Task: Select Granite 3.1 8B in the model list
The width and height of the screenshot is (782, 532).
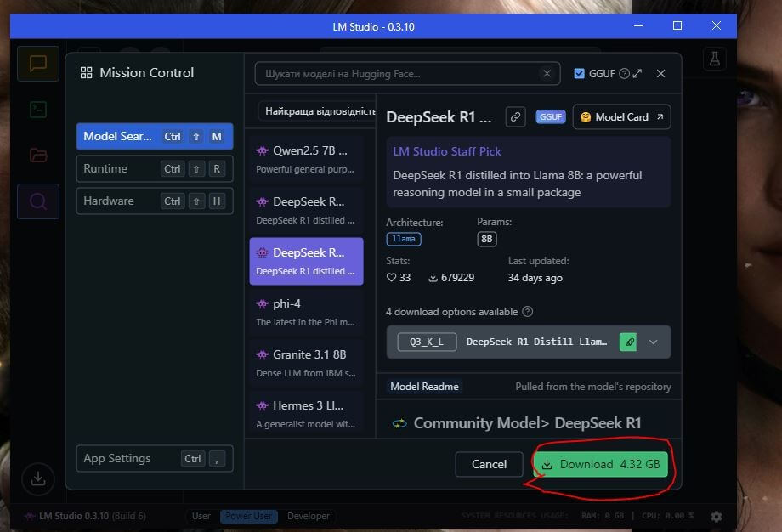Action: (306, 363)
